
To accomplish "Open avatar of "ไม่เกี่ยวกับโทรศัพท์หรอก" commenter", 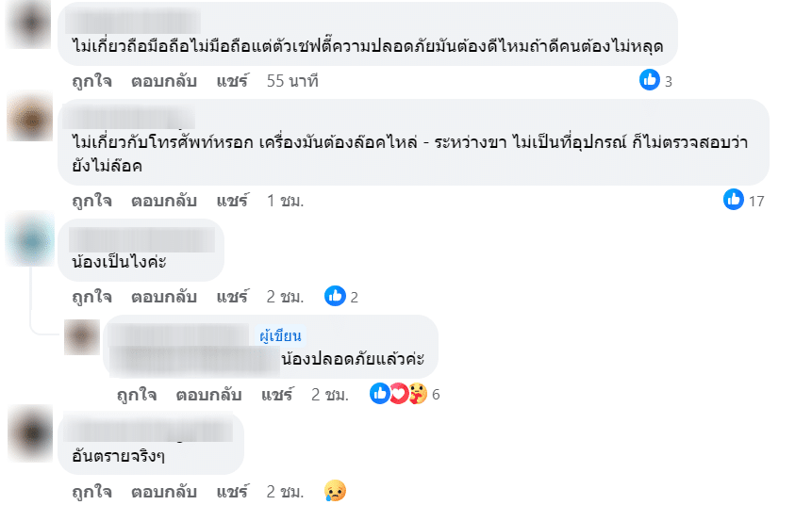I will point(28,120).
